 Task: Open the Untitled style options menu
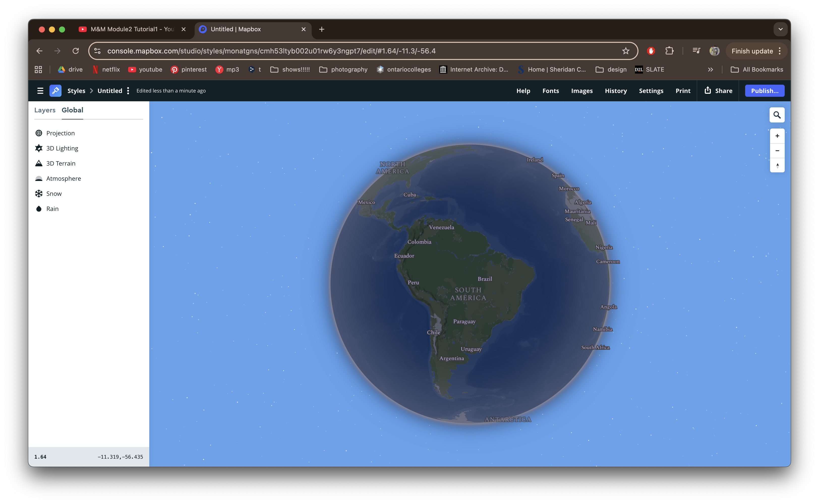tap(128, 90)
